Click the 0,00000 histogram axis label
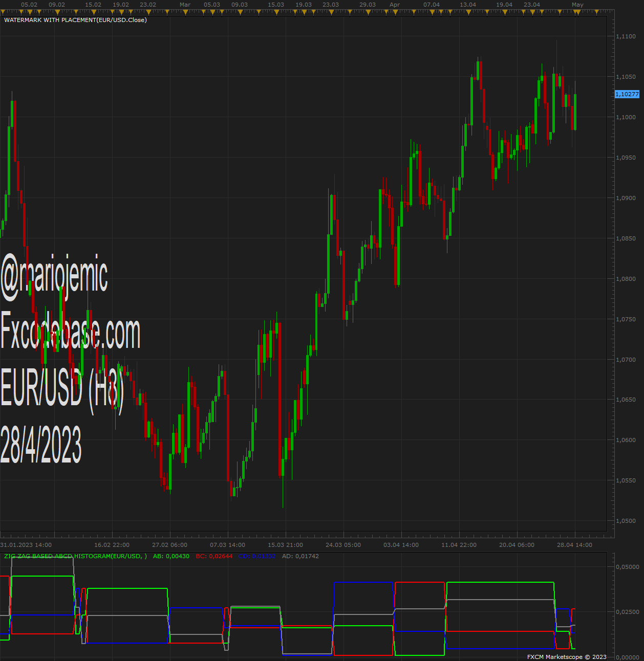The width and height of the screenshot is (644, 661). 627,657
